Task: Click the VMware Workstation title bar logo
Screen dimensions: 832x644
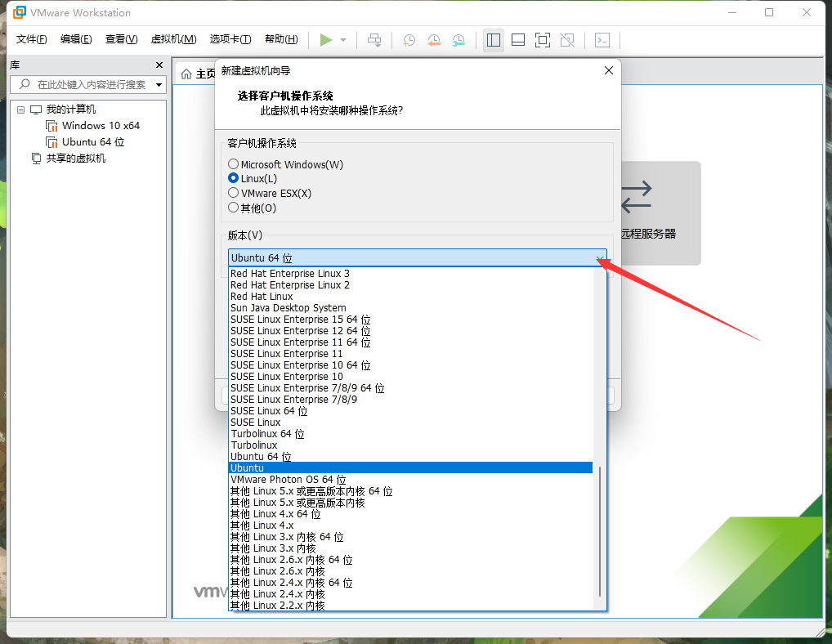Action: (x=20, y=12)
